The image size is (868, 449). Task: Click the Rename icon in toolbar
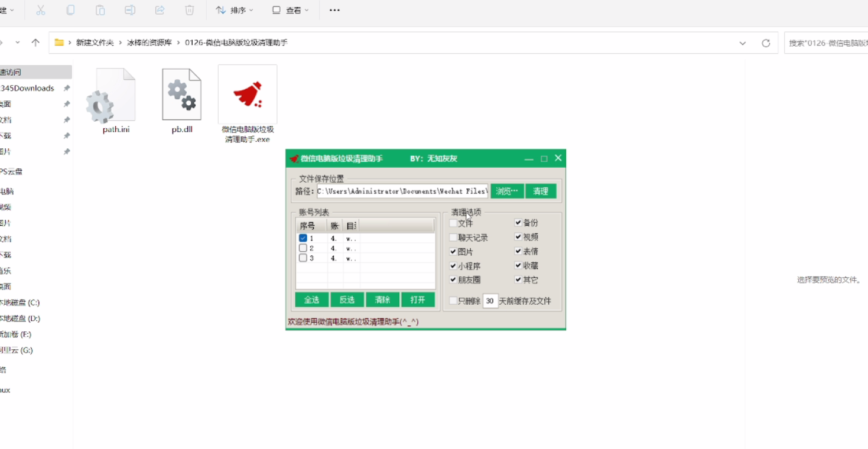(130, 10)
